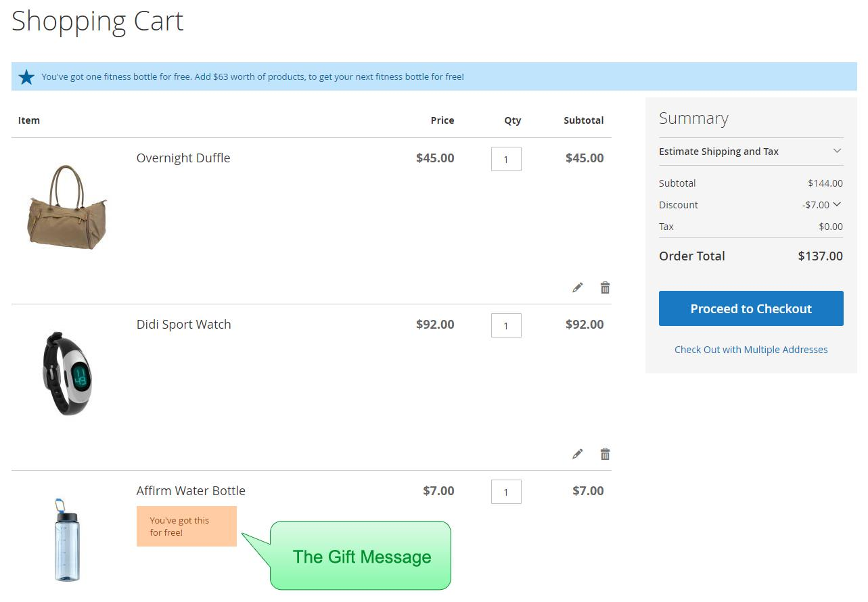
Task: Click the Summary heading
Action: 693,118
